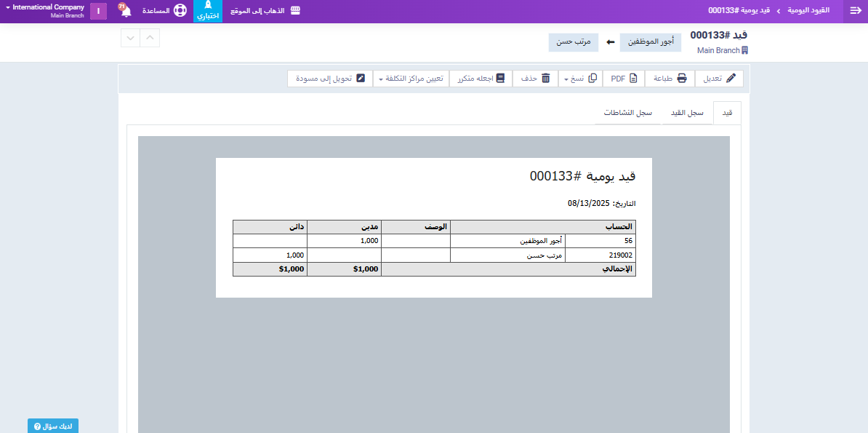The width and height of the screenshot is (868, 433).
Task: Click تحويل إلى مسودة (Convert to draft)
Action: coord(329,79)
